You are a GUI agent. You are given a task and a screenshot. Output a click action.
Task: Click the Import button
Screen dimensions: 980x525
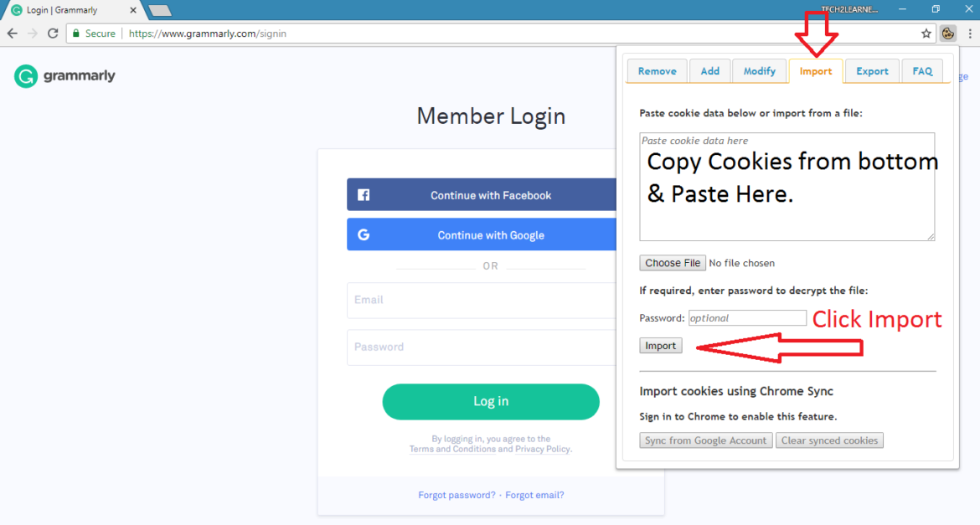(x=661, y=346)
